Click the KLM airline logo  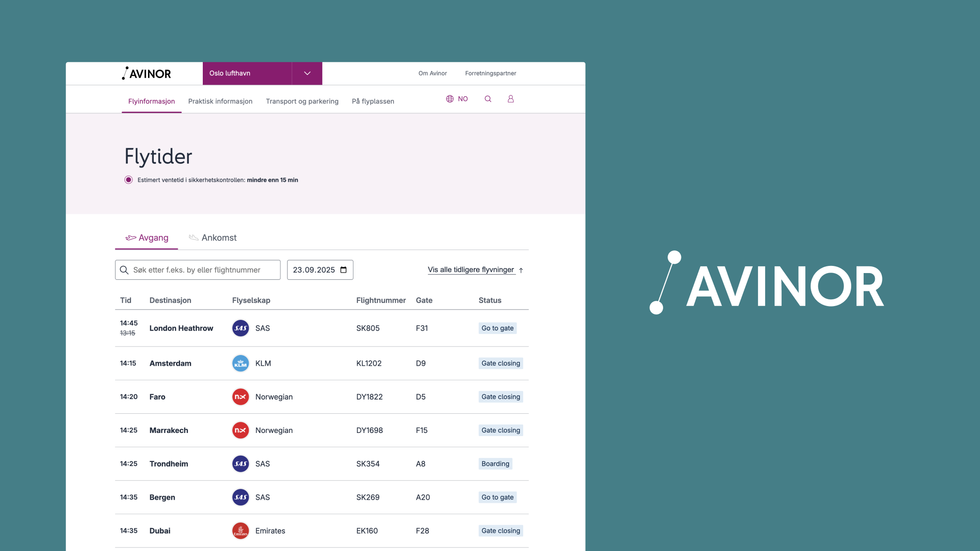coord(241,363)
